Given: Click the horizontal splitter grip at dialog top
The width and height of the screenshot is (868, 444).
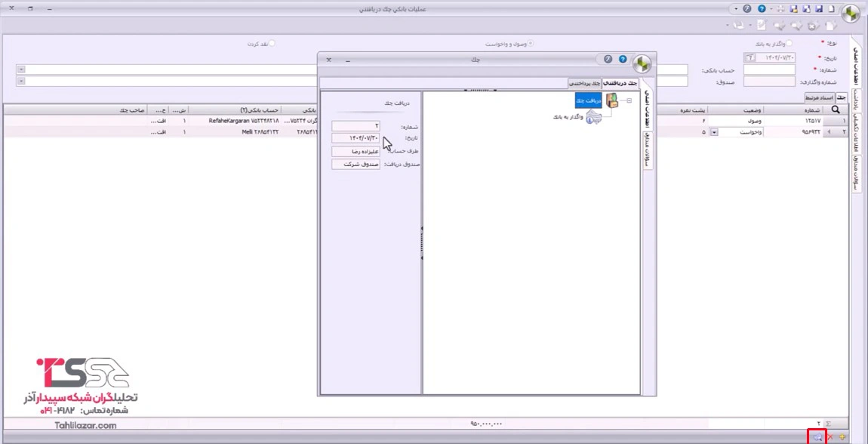Looking at the screenshot, I should click(480, 90).
